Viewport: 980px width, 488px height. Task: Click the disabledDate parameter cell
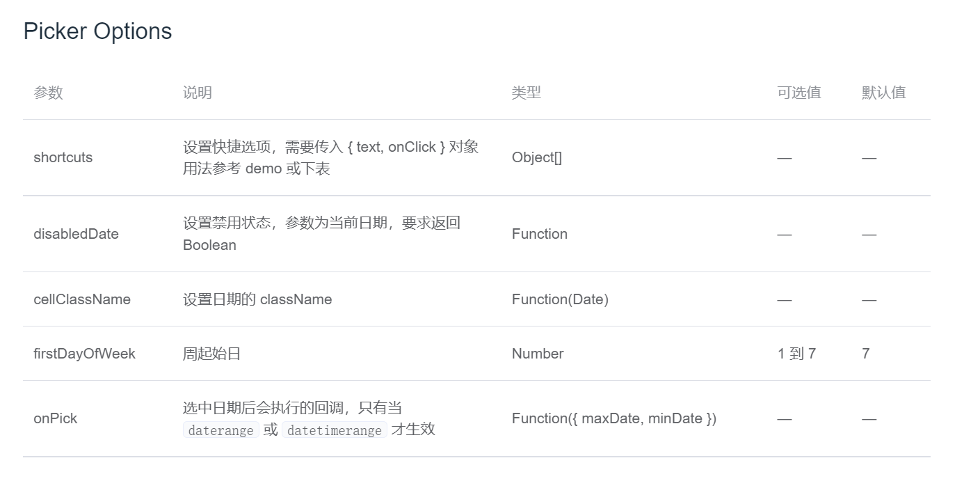pos(76,234)
